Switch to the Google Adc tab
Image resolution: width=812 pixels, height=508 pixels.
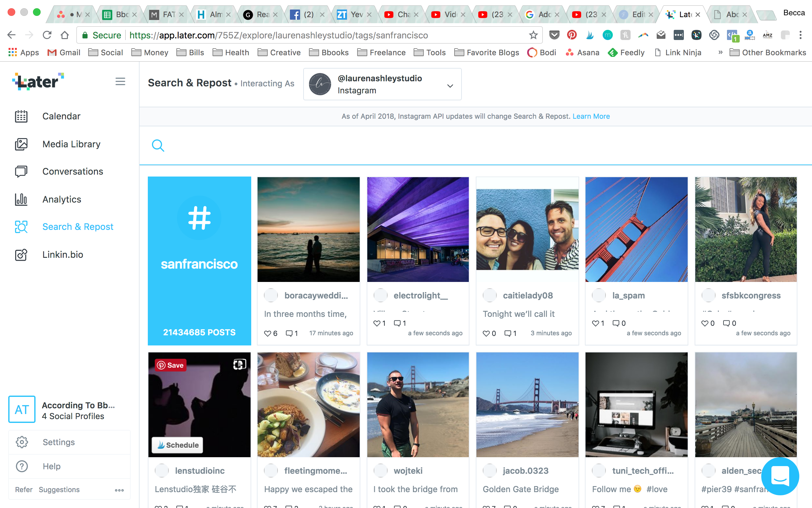coord(542,15)
